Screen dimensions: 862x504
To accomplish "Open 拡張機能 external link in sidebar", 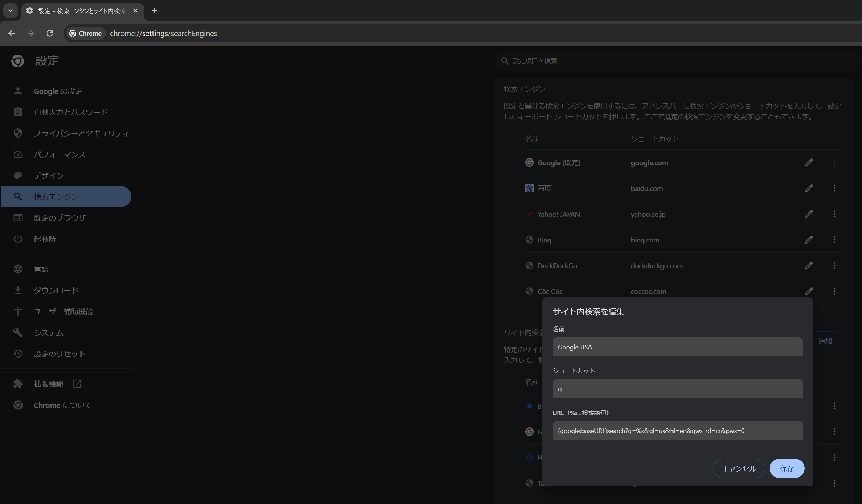I will pos(49,384).
